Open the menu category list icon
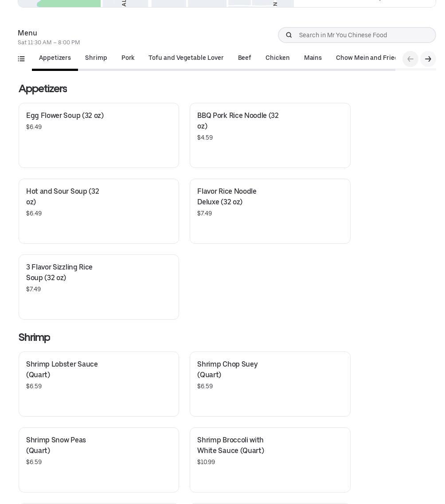Image resolution: width=445 pixels, height=504 pixels. [21, 59]
